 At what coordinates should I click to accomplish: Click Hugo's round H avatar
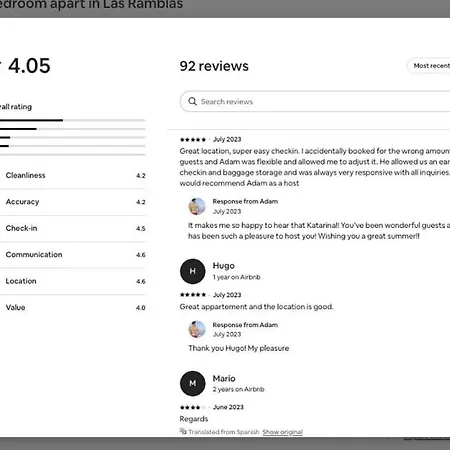point(193,271)
